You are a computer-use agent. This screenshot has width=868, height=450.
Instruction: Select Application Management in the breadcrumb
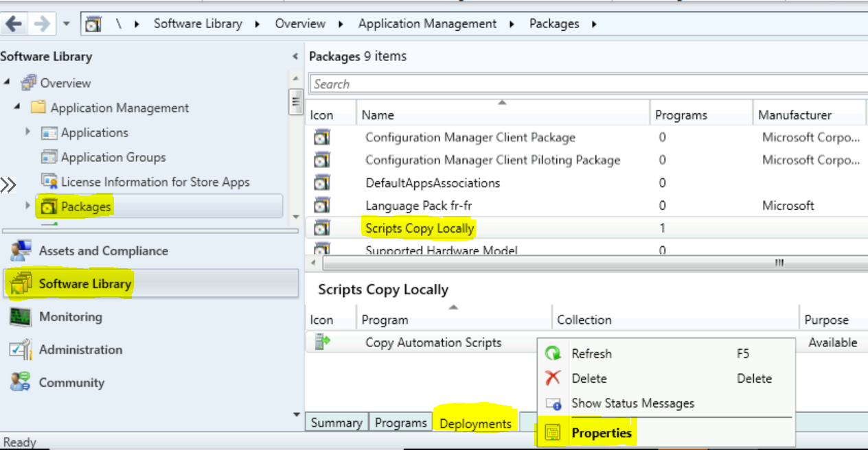coord(427,23)
